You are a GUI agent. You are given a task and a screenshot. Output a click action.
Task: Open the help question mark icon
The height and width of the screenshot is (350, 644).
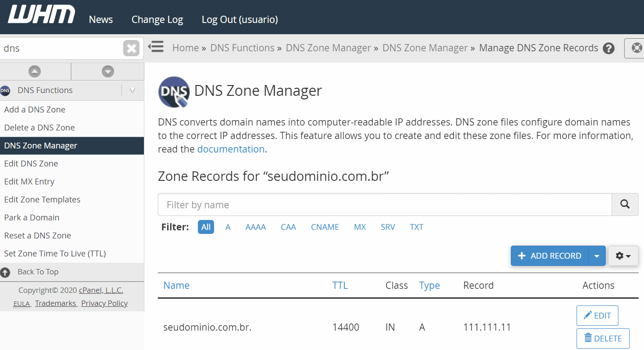coord(609,48)
